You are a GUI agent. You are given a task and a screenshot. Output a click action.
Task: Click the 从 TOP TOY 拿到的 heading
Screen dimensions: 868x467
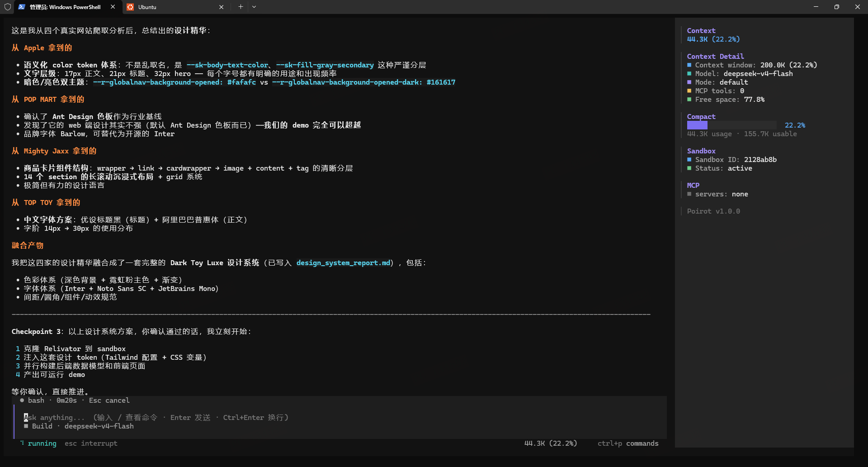coord(46,203)
